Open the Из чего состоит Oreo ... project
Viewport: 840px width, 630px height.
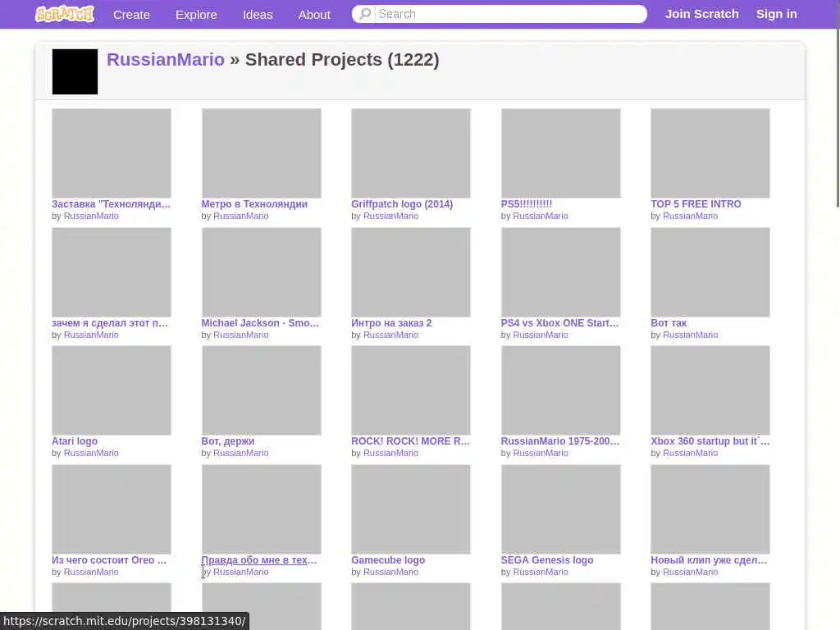[x=109, y=559]
